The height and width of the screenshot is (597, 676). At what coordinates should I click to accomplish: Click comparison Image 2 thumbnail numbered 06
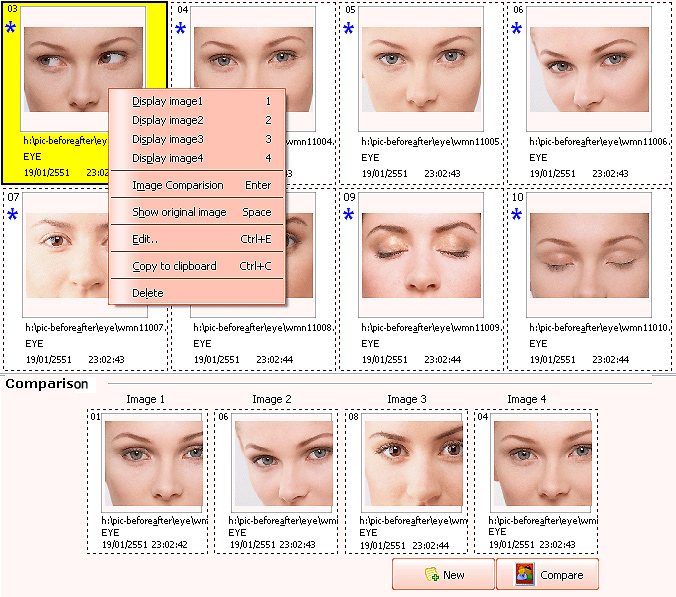click(x=283, y=463)
